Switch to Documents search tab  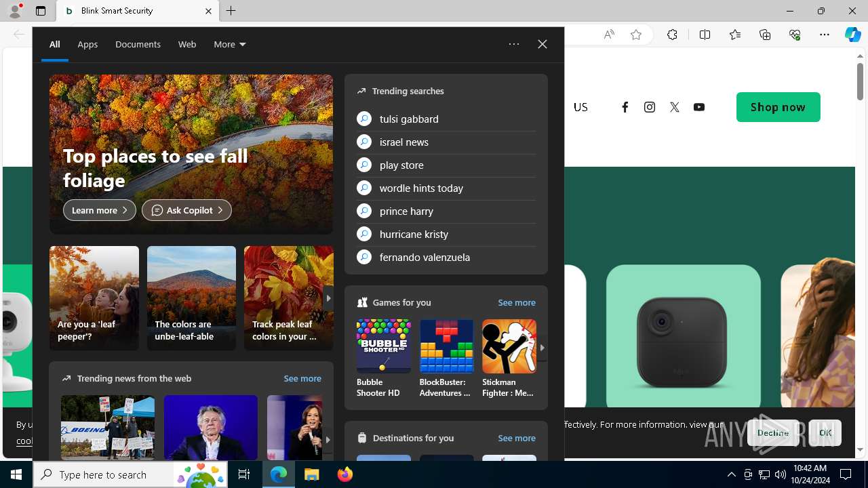pos(138,44)
